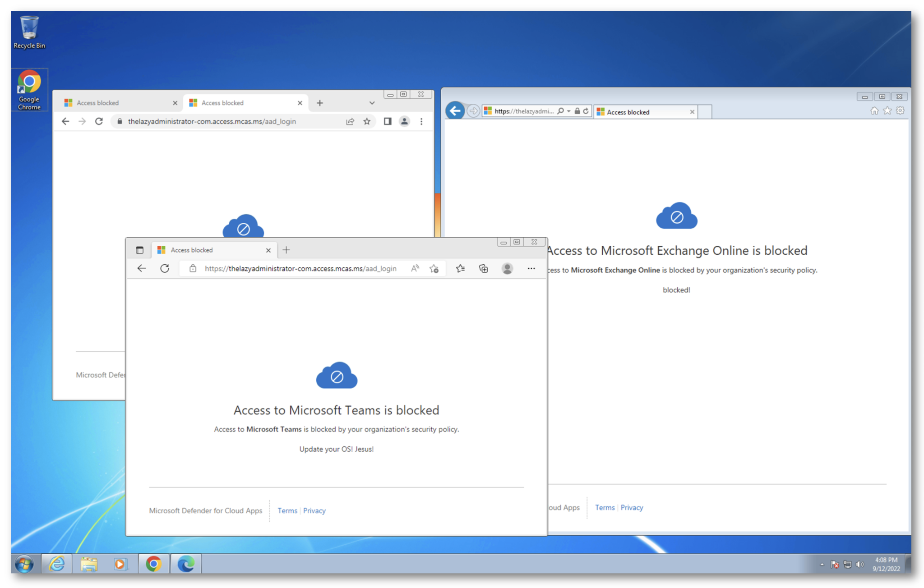Click the IE security lock icon
Screen dimensions: 924x588
click(577, 111)
